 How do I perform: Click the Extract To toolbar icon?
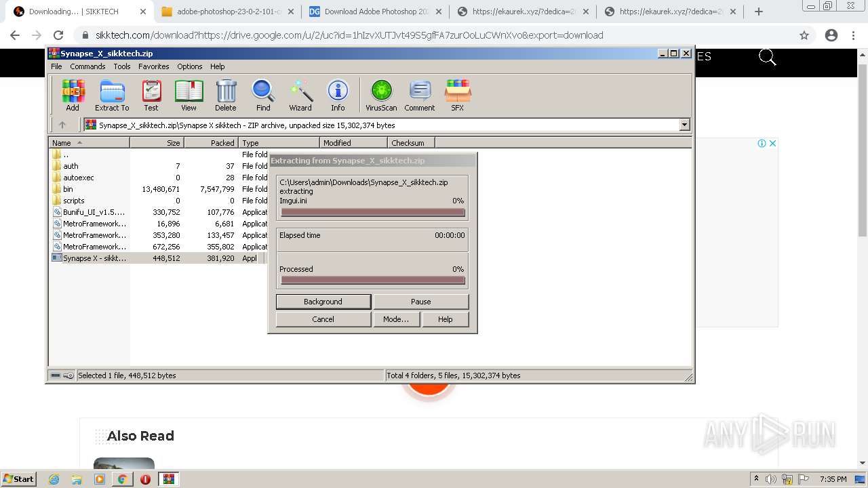point(112,95)
